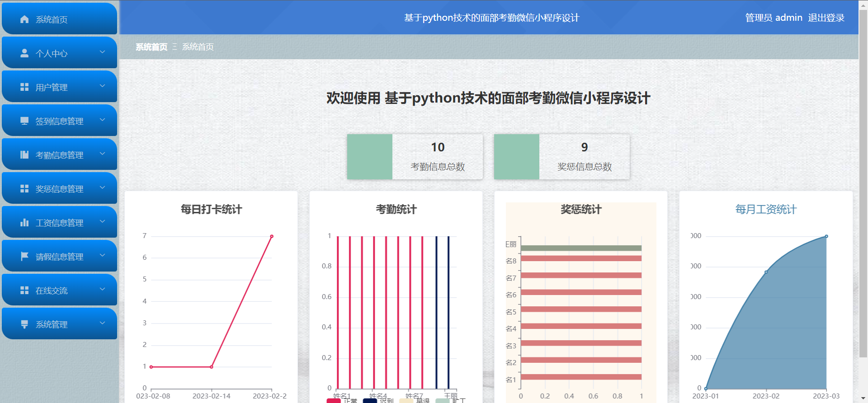Click the icon for 考勤信息管理
868x403 pixels.
pos(24,155)
